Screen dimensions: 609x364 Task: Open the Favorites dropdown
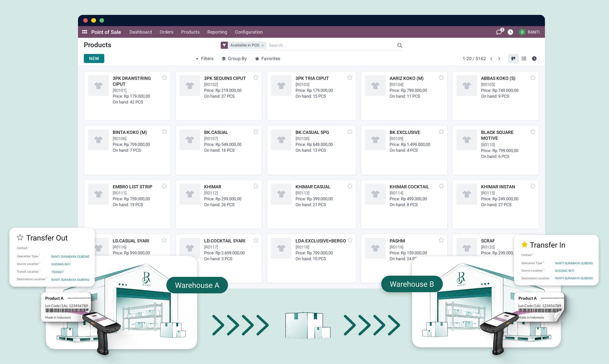pos(268,59)
